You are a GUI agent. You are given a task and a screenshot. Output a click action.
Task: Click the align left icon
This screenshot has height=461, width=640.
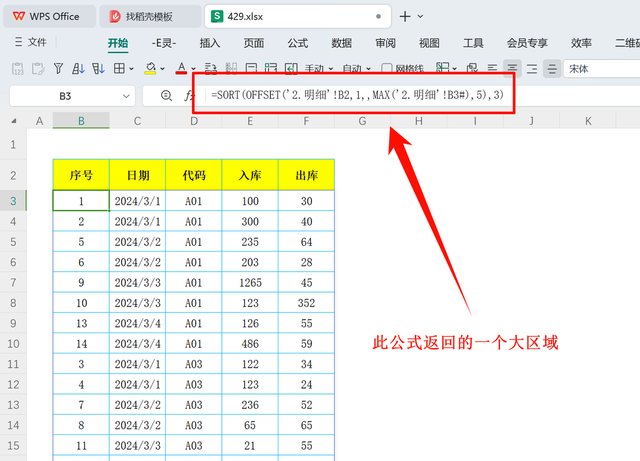[493, 69]
